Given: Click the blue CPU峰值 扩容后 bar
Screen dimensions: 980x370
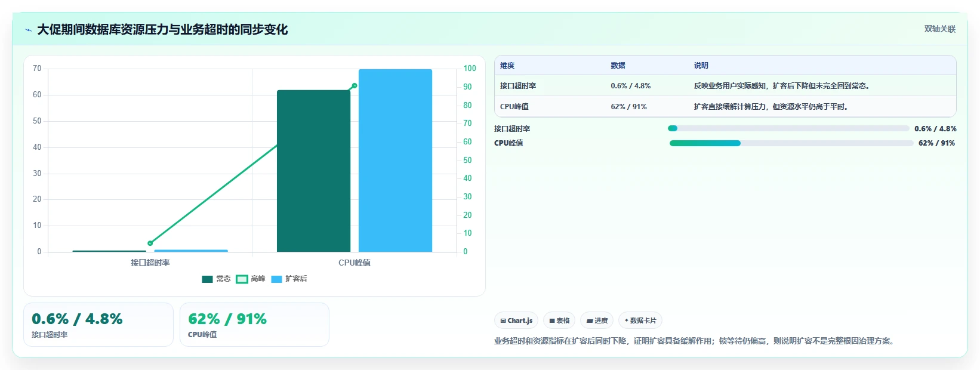Looking at the screenshot, I should click(395, 161).
